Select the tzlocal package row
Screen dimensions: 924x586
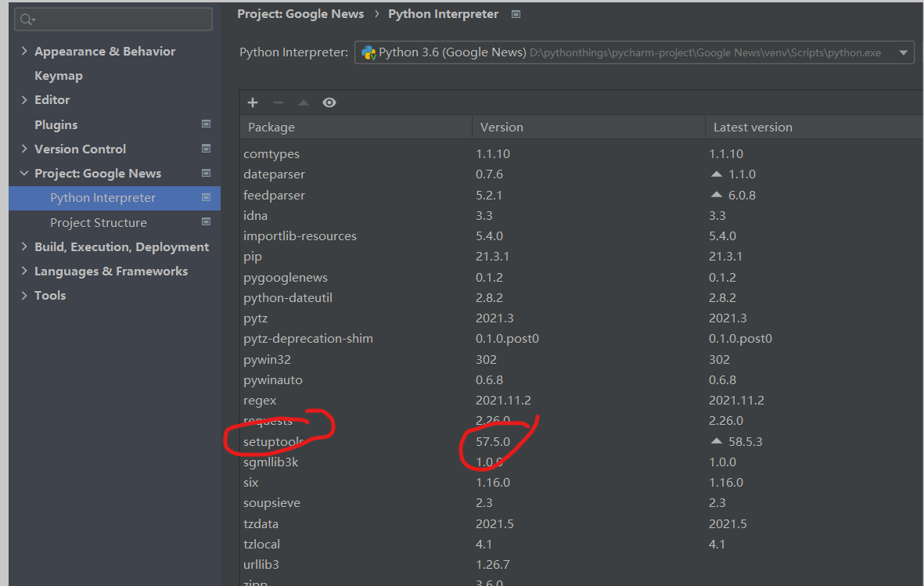coord(581,545)
